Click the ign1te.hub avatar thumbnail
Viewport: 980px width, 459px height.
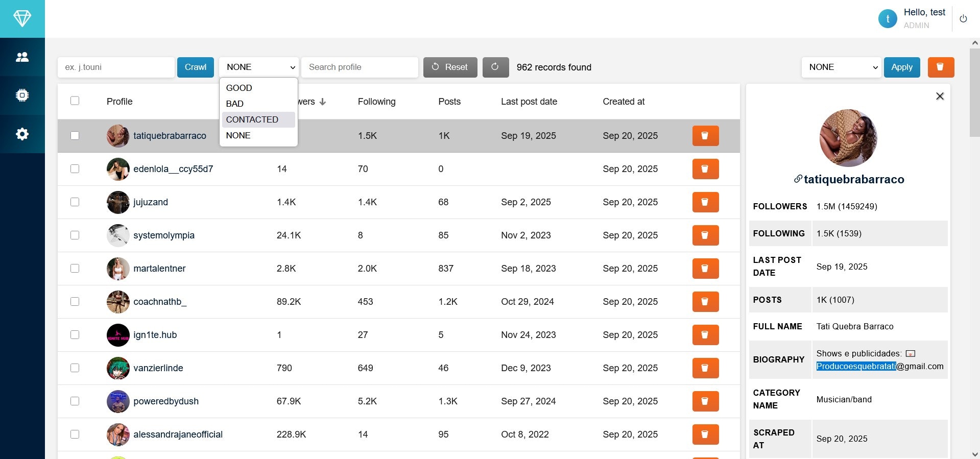118,335
